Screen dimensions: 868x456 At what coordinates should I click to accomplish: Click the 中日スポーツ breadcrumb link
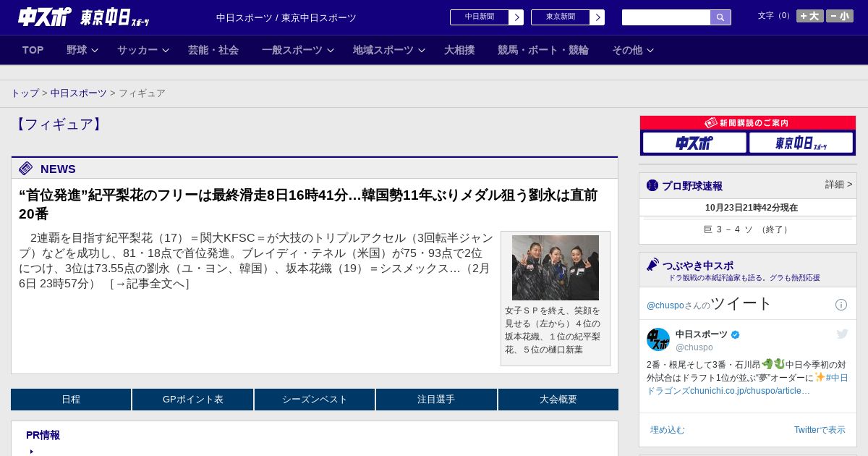click(x=79, y=93)
